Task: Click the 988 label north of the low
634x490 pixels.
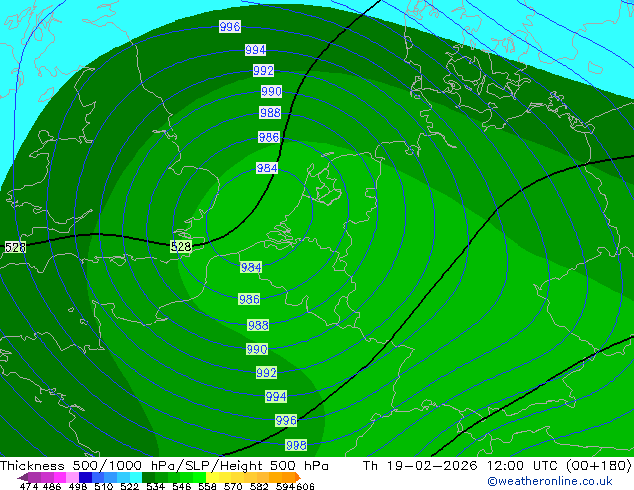Action: [x=270, y=112]
